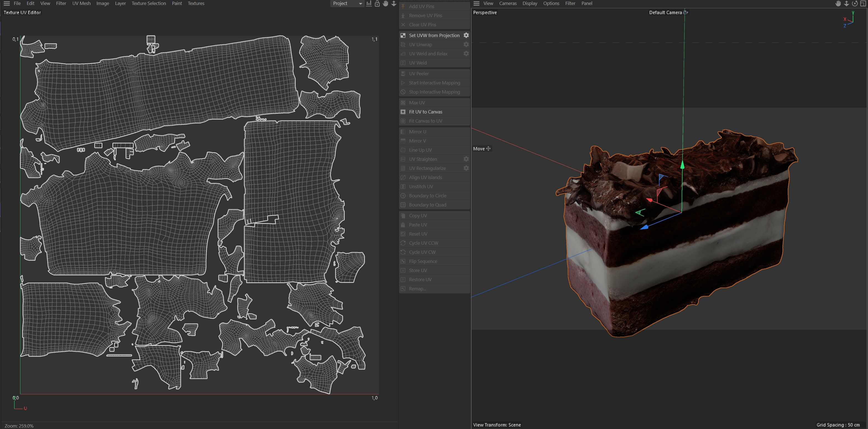Open the Texture Selection menu
This screenshot has height=429, width=868.
point(149,3)
